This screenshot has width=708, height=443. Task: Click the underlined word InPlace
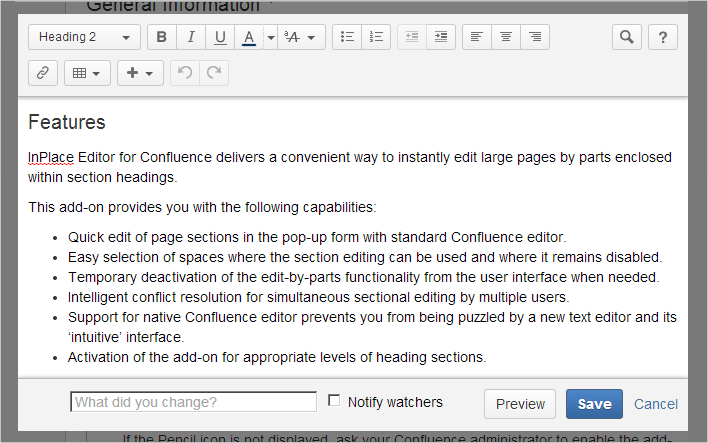click(51, 158)
